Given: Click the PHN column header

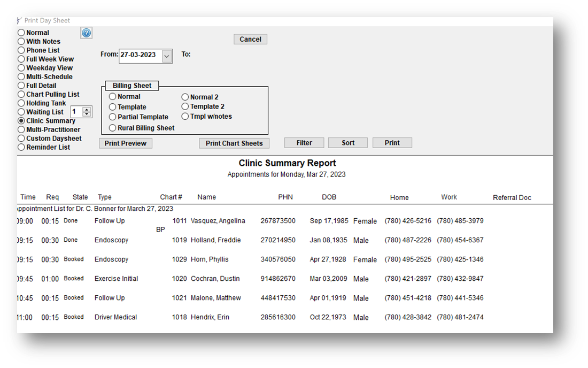Looking at the screenshot, I should click(285, 197).
